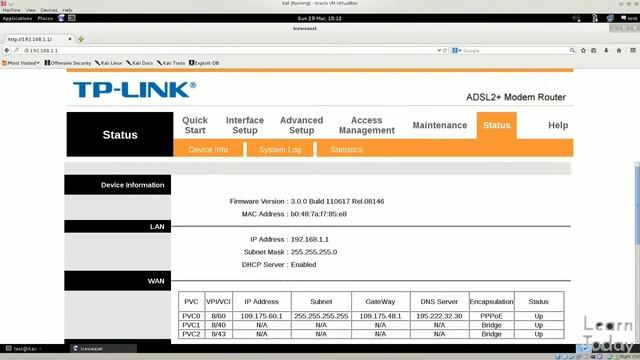This screenshot has width=640, height=360.
Task: Select the orange Status tab
Action: [496, 125]
